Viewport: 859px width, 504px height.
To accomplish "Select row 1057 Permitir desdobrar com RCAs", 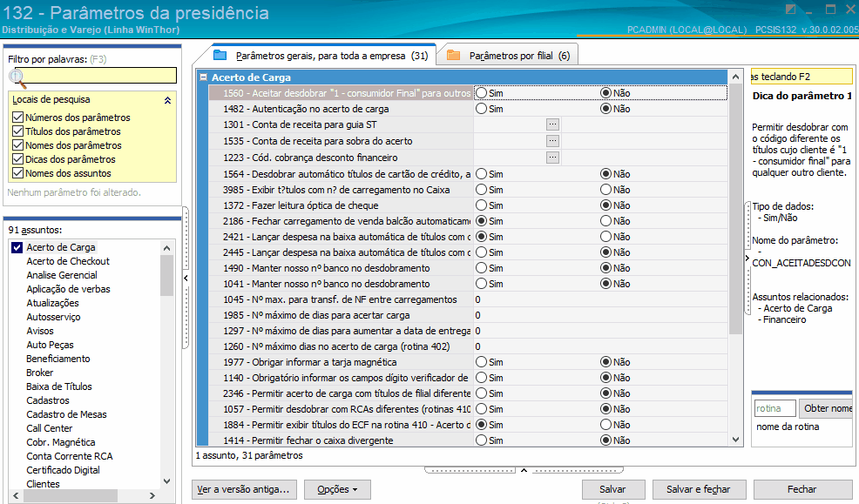I will pyautogui.click(x=341, y=409).
